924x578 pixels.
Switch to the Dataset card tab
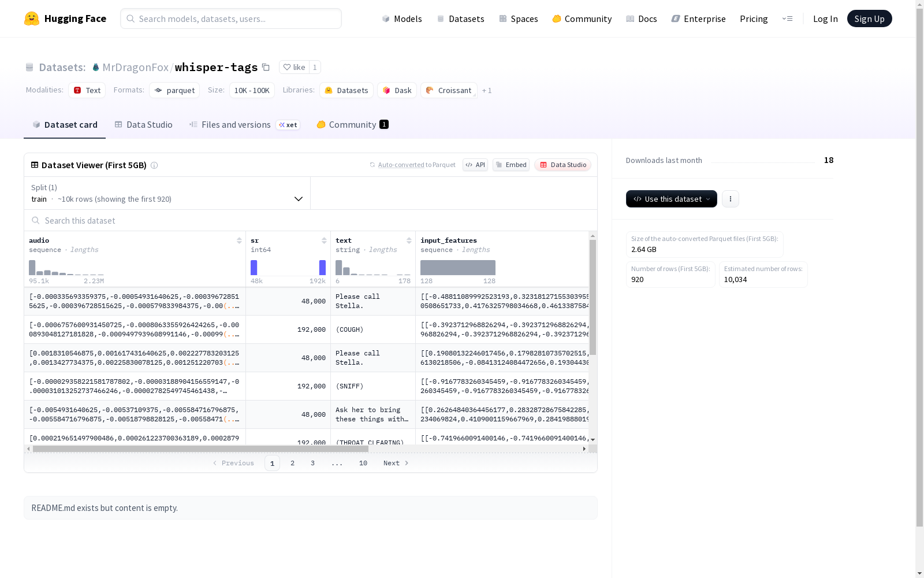click(x=65, y=124)
